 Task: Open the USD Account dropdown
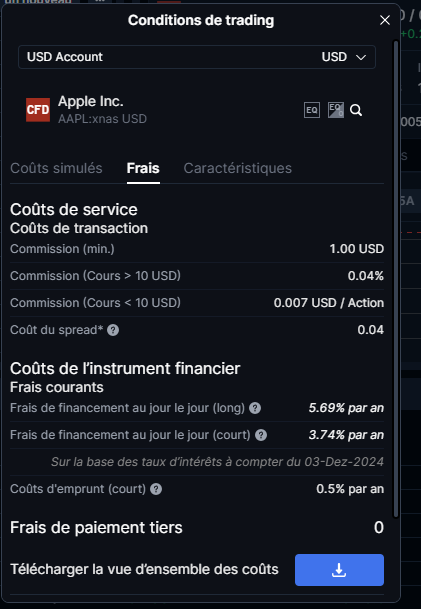197,57
